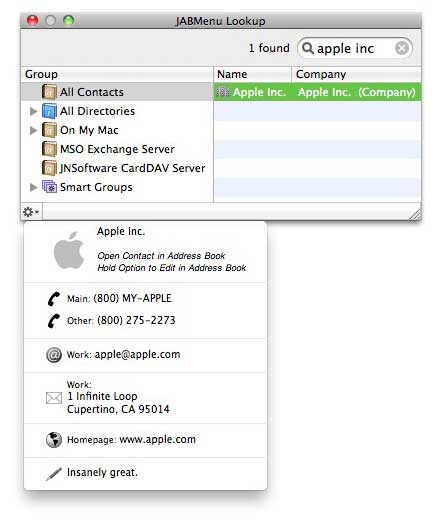This screenshot has height=520, width=440.
Task: Click the Apple Inc. (Company) cell
Action: tap(357, 92)
